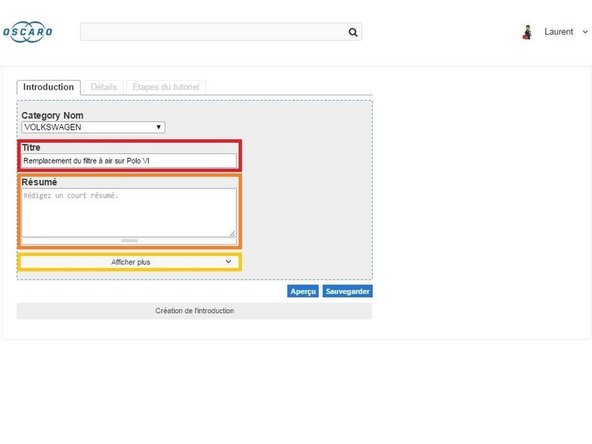
Task: Click the Résumé label
Action: 39,182
